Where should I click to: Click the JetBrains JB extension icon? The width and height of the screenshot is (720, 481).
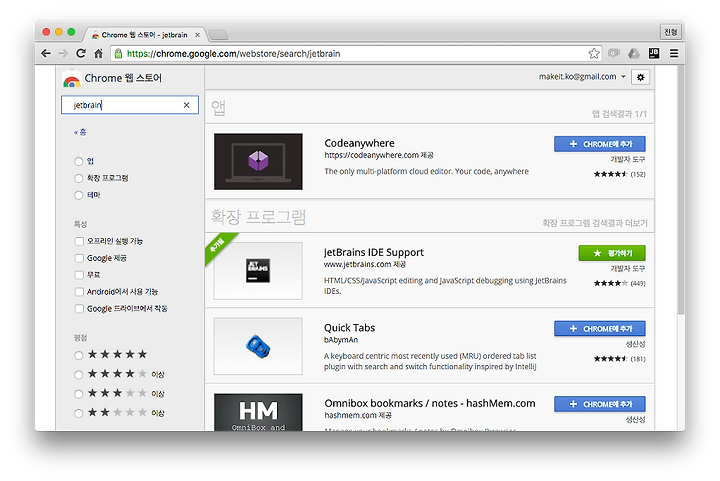pos(654,53)
